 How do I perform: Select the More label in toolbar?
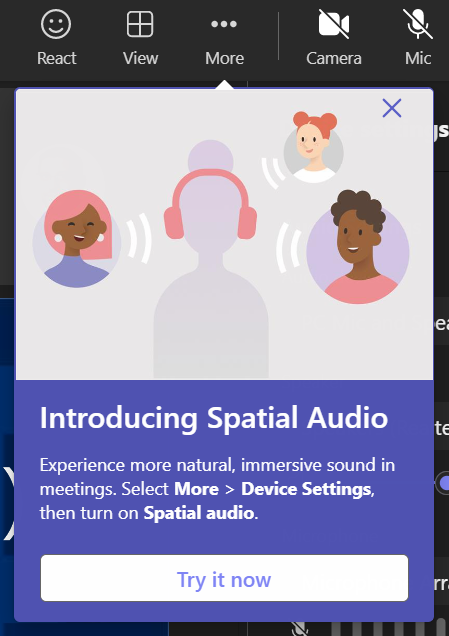(224, 58)
